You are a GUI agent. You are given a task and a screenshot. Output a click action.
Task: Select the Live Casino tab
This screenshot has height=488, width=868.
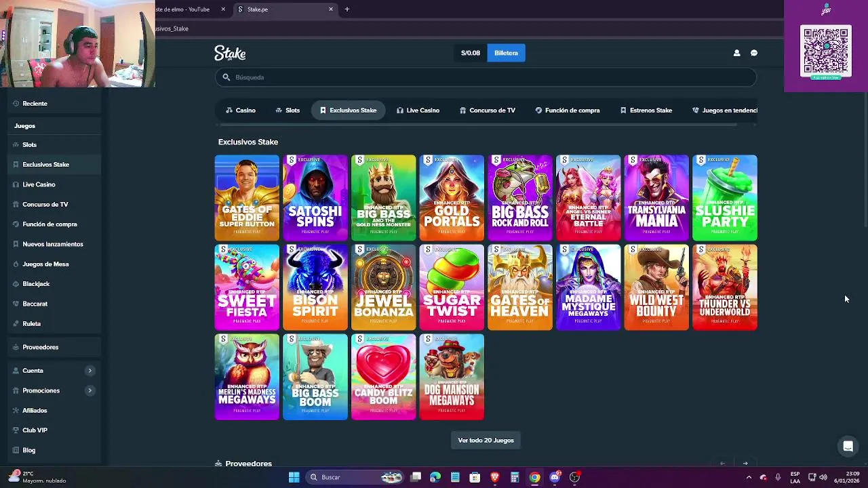click(x=418, y=110)
